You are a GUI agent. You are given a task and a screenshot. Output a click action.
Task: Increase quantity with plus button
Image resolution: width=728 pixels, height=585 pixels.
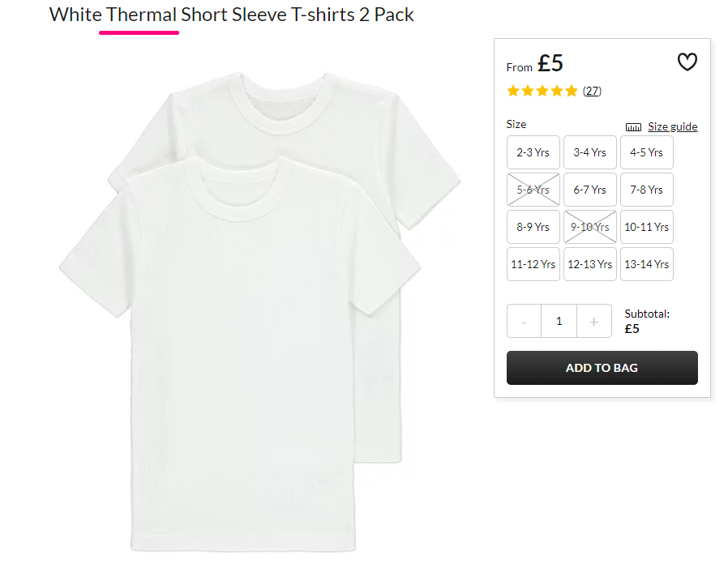coord(594,321)
